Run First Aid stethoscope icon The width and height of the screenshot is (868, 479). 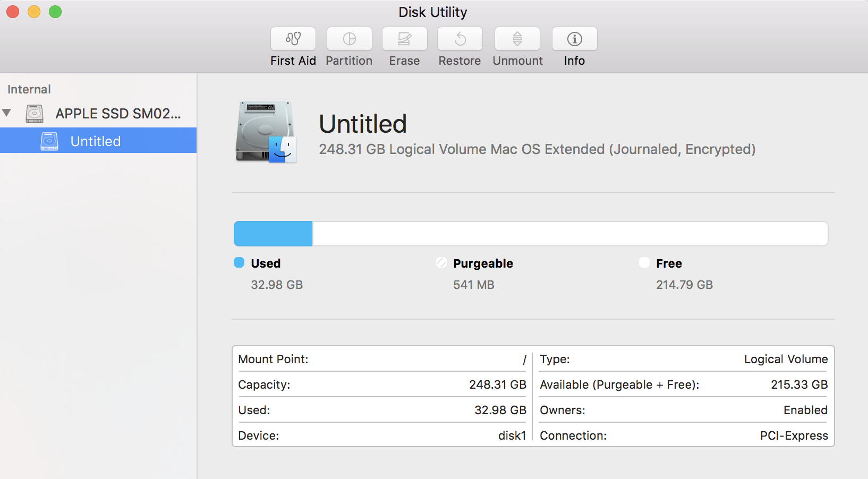[293, 39]
